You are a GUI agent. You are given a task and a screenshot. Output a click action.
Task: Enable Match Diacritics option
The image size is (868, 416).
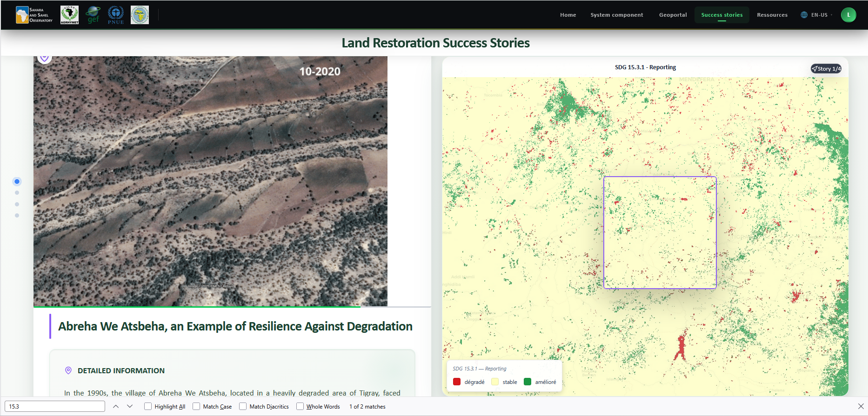[x=243, y=406]
